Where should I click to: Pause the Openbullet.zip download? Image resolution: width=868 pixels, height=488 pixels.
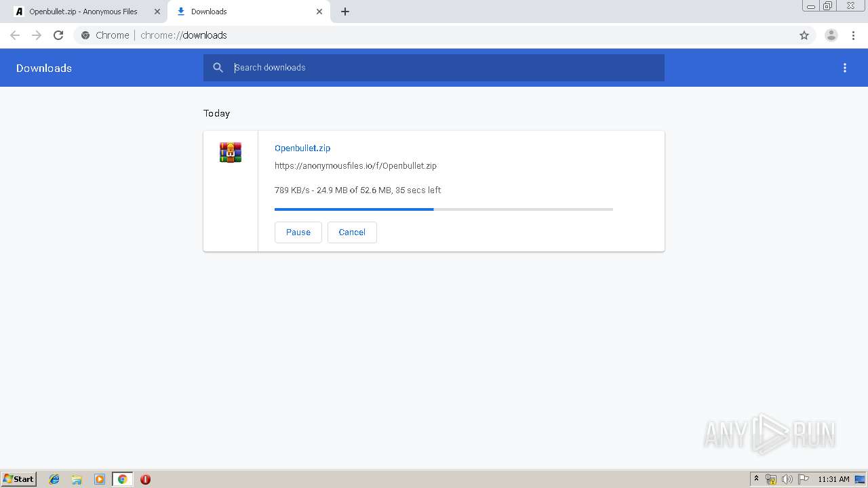click(x=298, y=232)
